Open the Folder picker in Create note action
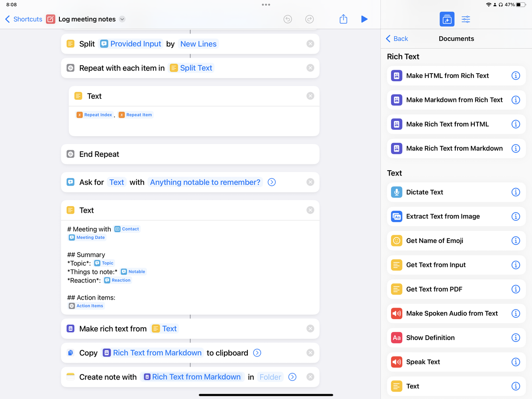 tap(270, 377)
